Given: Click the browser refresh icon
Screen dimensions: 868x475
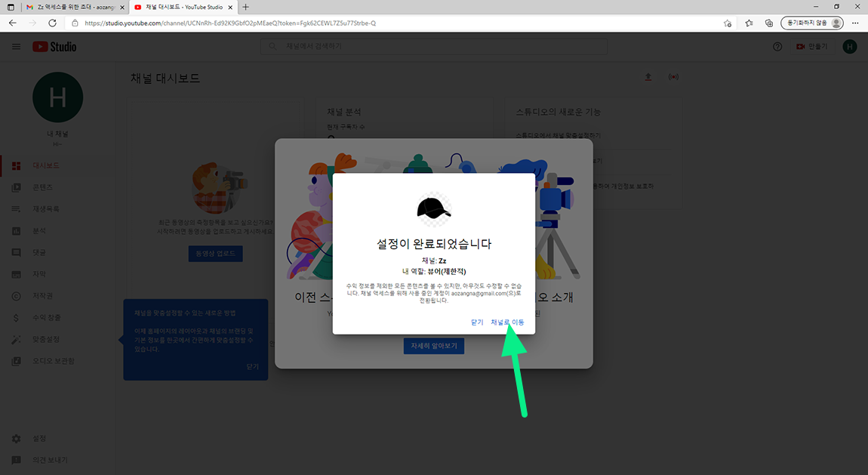Looking at the screenshot, I should point(52,23).
